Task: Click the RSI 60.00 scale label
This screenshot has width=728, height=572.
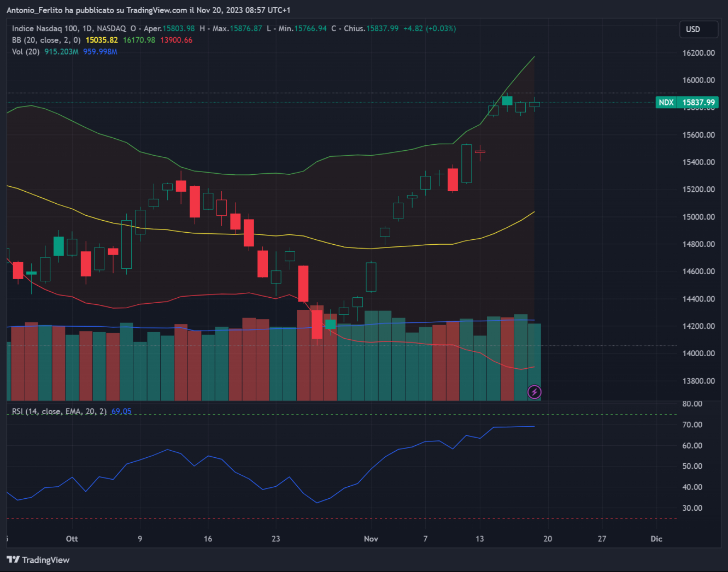Action: coord(692,445)
